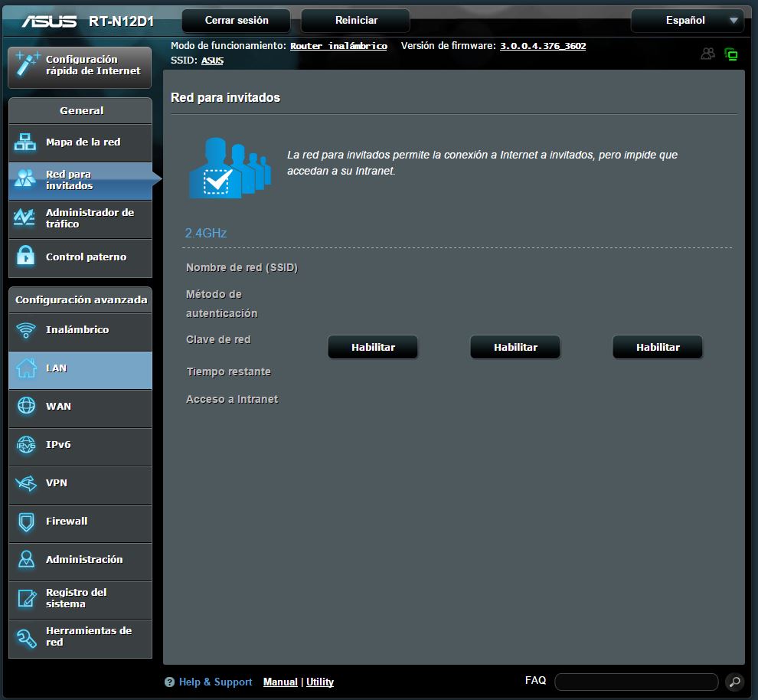Enable the second guest network

(x=515, y=347)
